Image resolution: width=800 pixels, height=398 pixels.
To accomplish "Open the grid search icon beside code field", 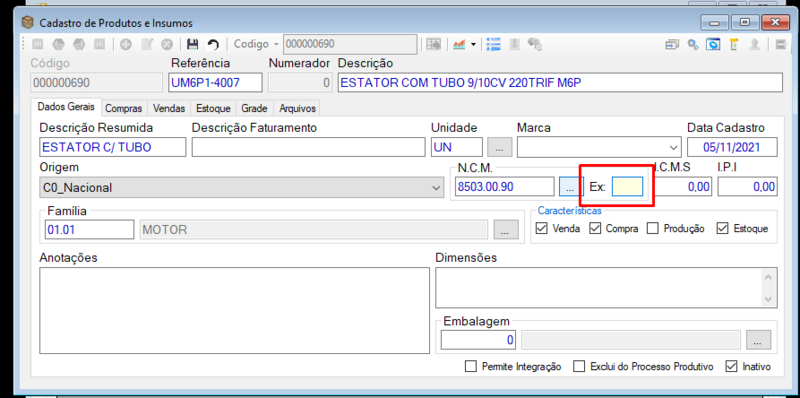I will (x=434, y=44).
